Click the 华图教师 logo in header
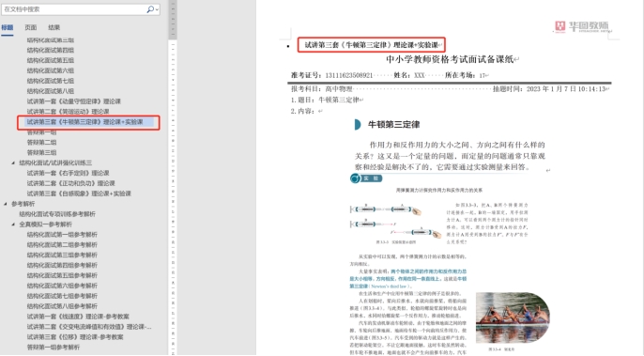This screenshot has width=644, height=356. click(x=582, y=26)
